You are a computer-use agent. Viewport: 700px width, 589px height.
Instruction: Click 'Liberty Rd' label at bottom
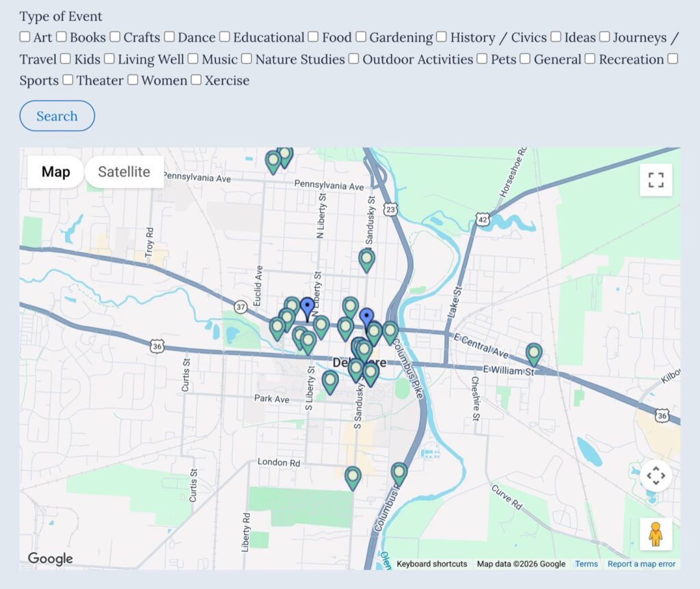coord(246,532)
